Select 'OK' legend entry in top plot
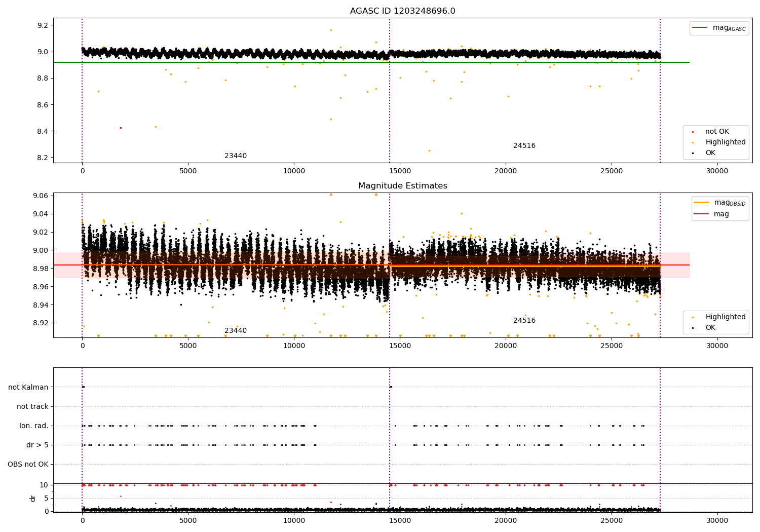This screenshot has width=760, height=532. [710, 153]
